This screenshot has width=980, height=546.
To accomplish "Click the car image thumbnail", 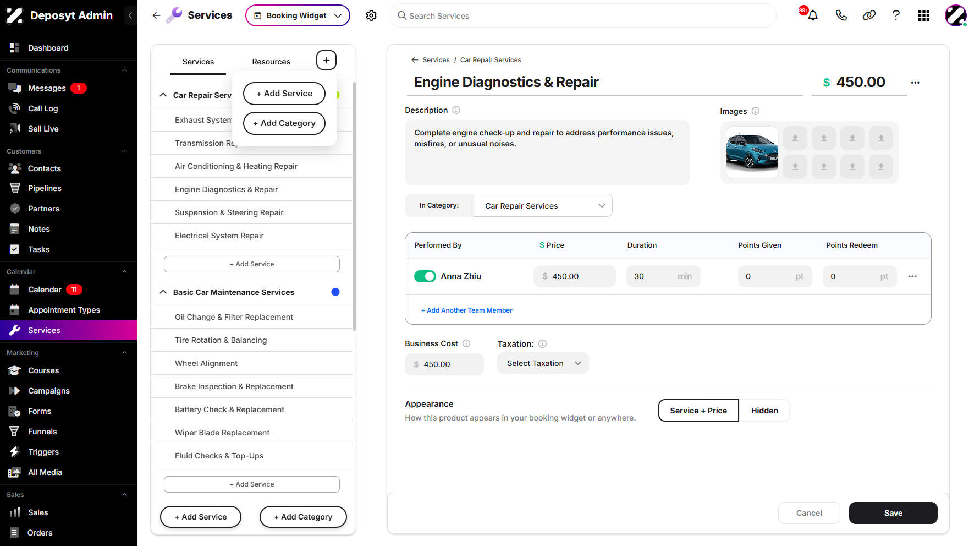I will tap(752, 152).
